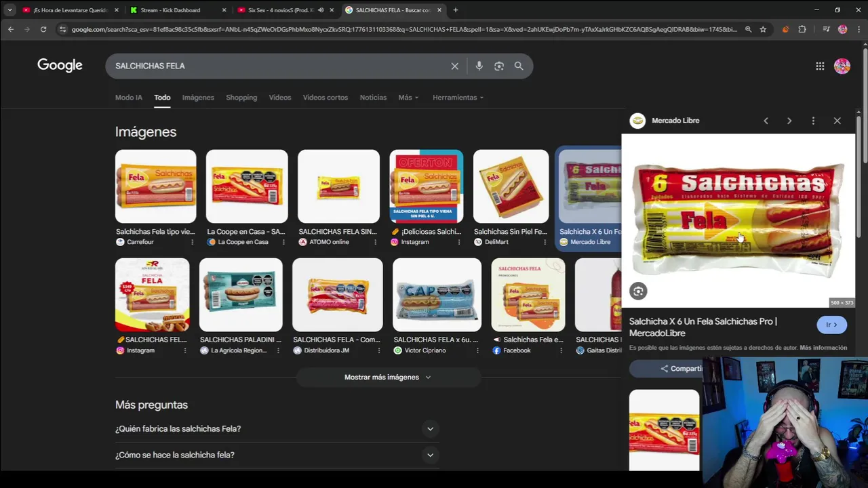Switch to Noticias search tab
868x488 pixels.
click(373, 98)
